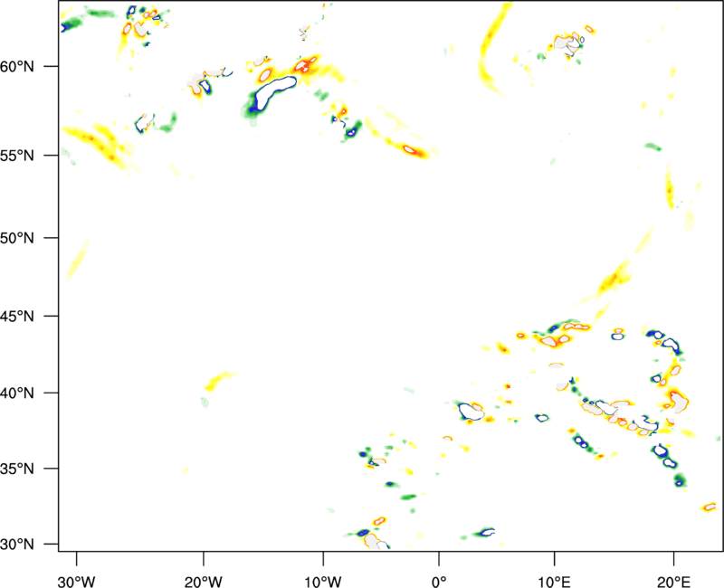Image resolution: width=724 pixels, height=588 pixels.
Task: Click the 50°N latitude label
Action: coord(17,238)
